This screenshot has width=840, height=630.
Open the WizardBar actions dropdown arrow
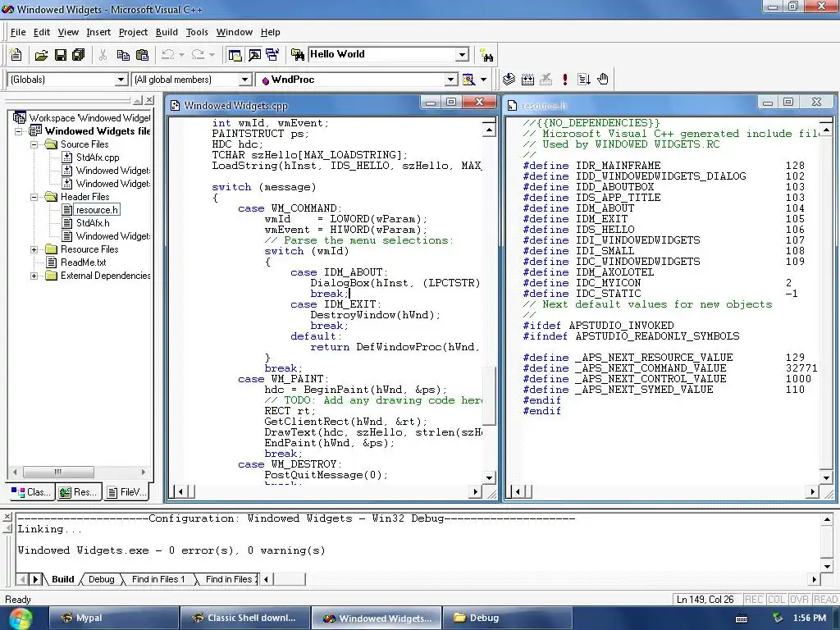[x=484, y=80]
